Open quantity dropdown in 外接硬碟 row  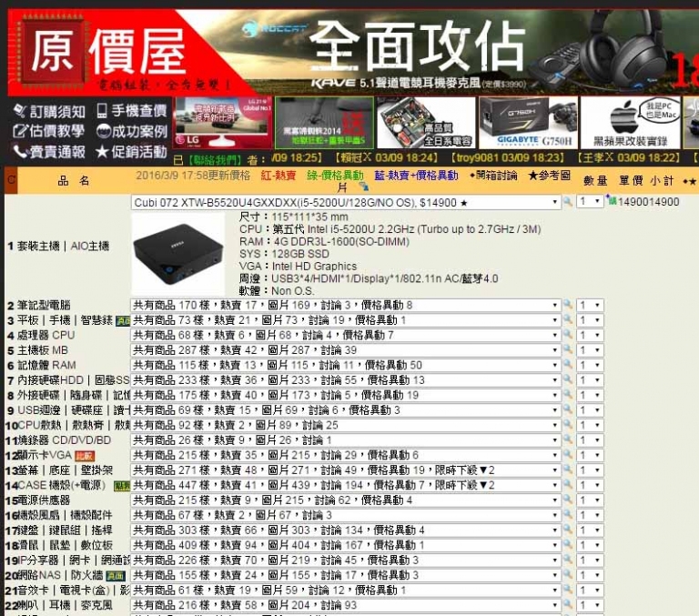[590, 396]
